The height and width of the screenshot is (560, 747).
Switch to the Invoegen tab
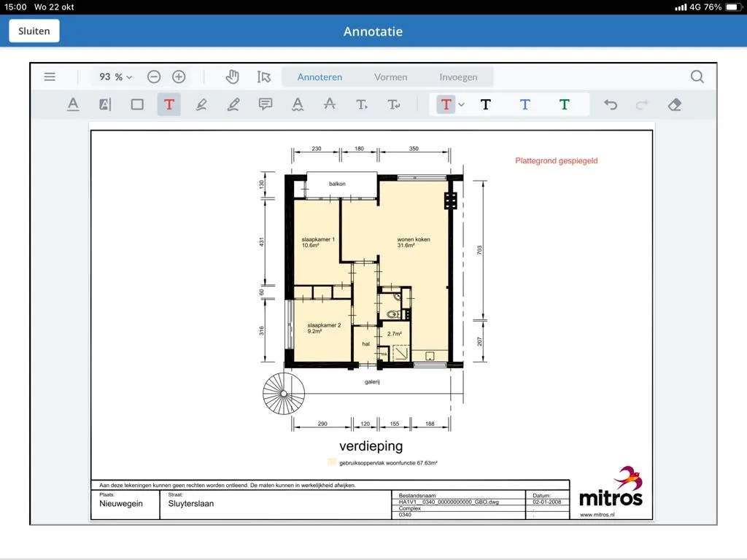pyautogui.click(x=458, y=77)
